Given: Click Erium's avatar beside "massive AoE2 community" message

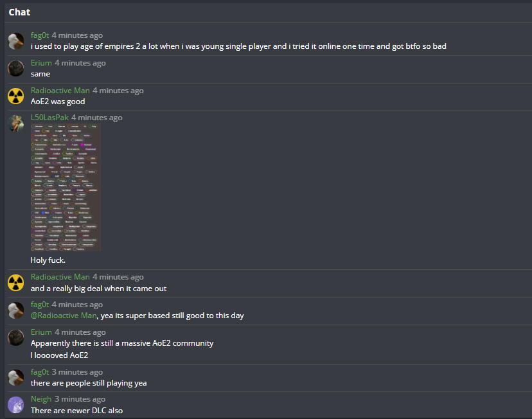Looking at the screenshot, I should pyautogui.click(x=16, y=337).
